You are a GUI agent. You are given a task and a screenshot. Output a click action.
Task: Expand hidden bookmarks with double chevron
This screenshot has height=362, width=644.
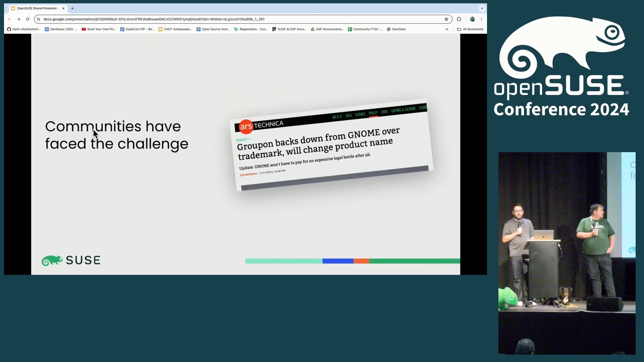click(x=447, y=29)
